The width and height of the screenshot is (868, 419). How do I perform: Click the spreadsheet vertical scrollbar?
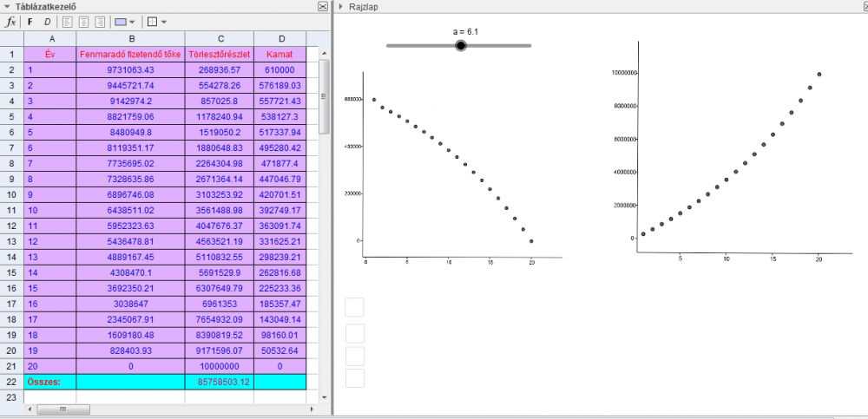[325, 95]
